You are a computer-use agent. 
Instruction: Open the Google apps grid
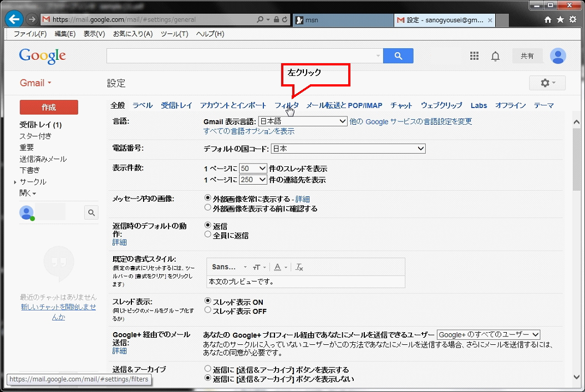(474, 55)
